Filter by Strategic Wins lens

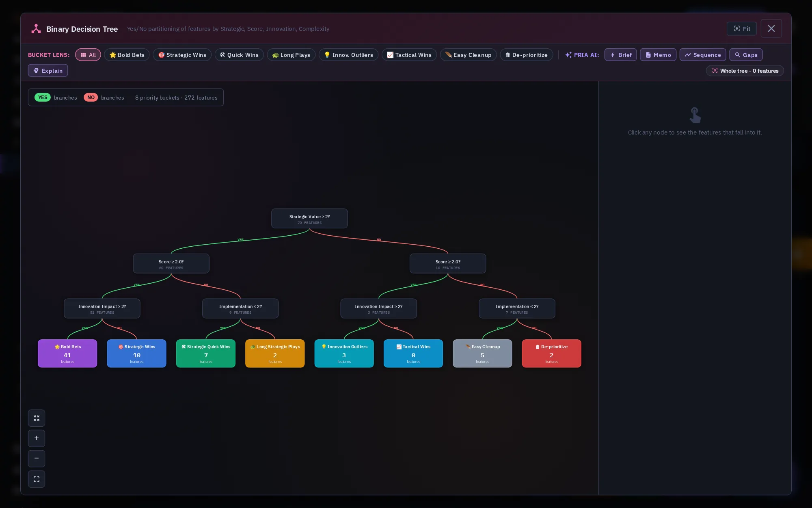[182, 55]
